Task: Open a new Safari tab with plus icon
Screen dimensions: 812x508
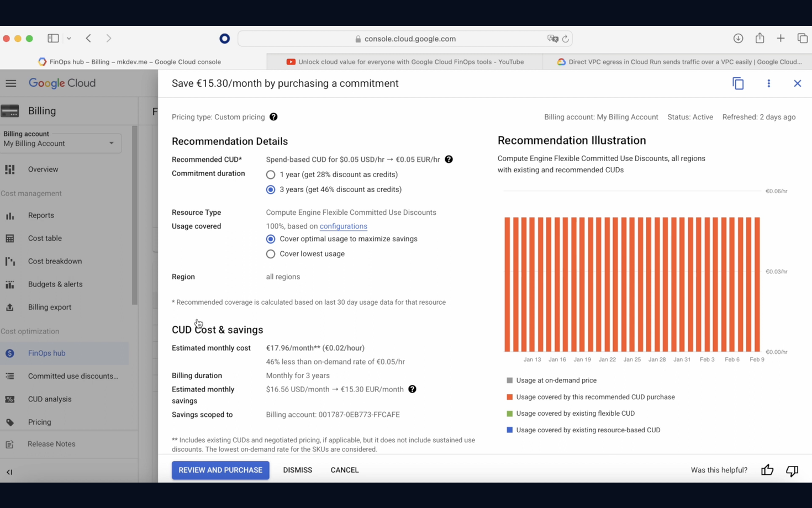Action: click(781, 39)
